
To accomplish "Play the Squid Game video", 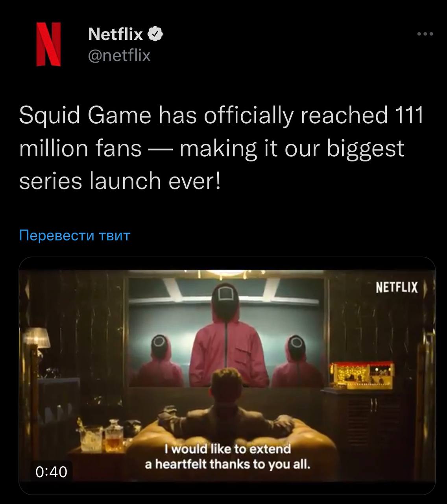I will coord(227,376).
